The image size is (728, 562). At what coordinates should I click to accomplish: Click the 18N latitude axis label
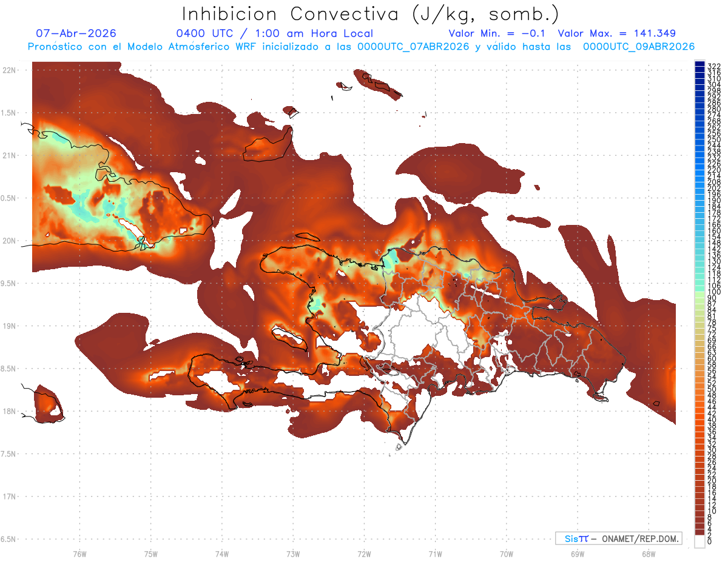[9, 411]
